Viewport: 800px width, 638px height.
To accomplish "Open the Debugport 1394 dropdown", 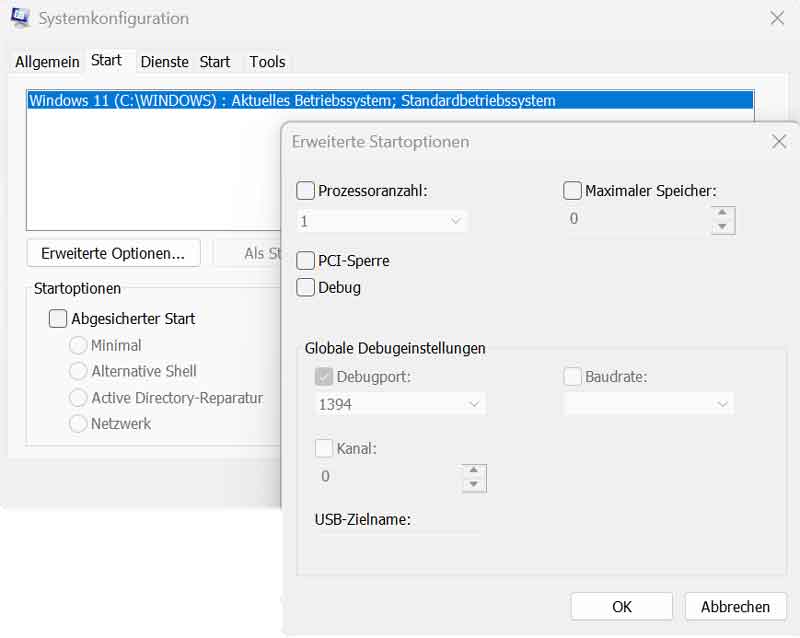I will 401,404.
